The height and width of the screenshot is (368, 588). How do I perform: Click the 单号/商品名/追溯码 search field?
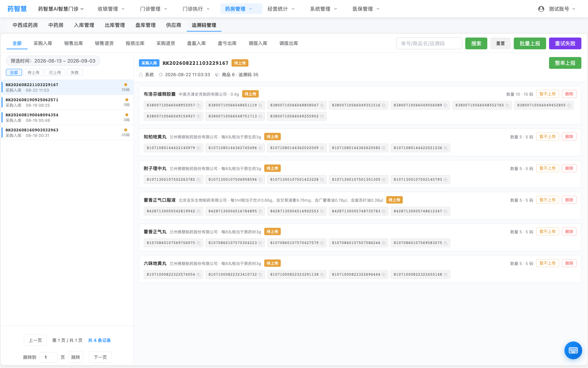point(429,43)
